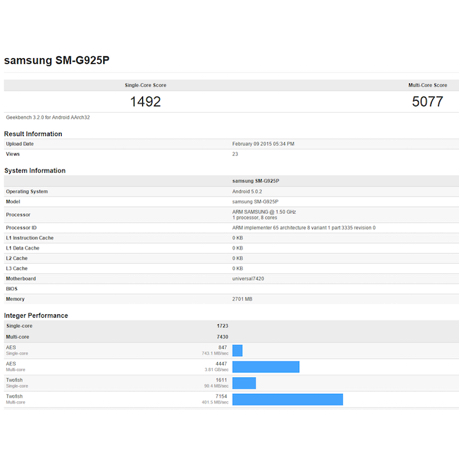Click the Operating System Android 5.0.2 value
Viewport: 460px width, 450px height.
click(247, 192)
